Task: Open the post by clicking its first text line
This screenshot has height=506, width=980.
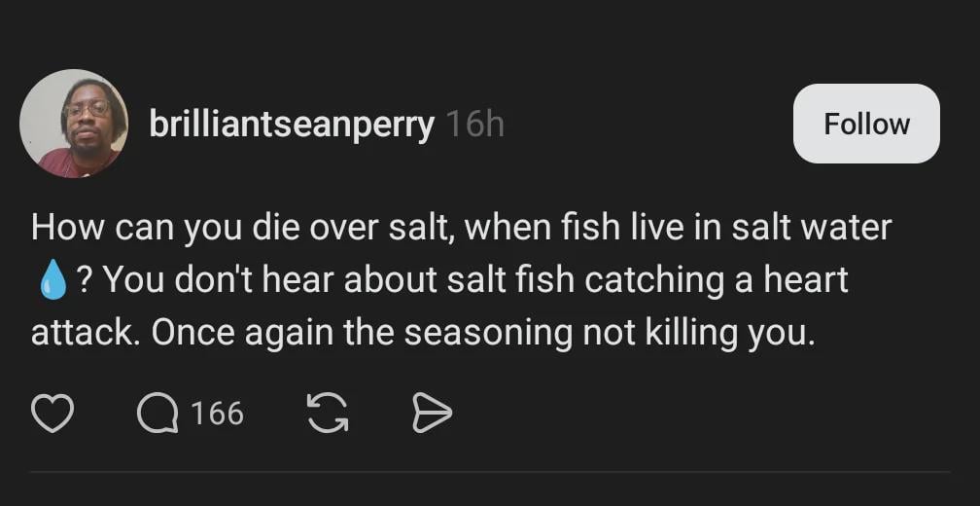Action: pyautogui.click(x=461, y=228)
